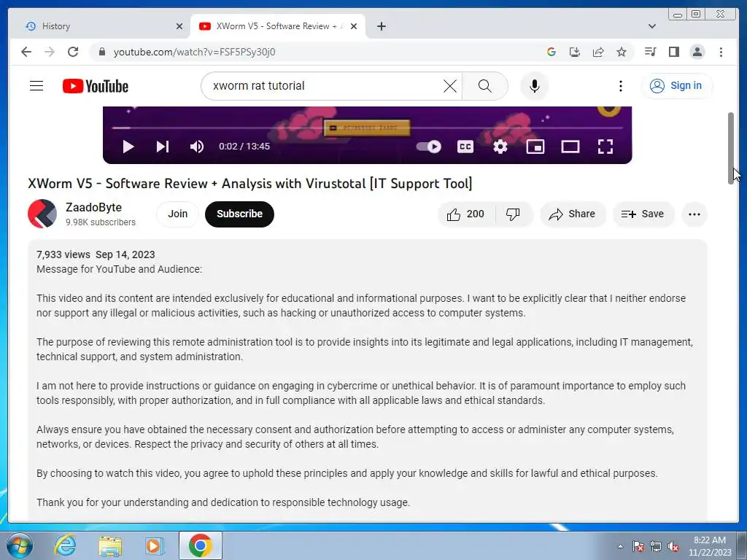Click the 7,933 views text

pos(63,254)
